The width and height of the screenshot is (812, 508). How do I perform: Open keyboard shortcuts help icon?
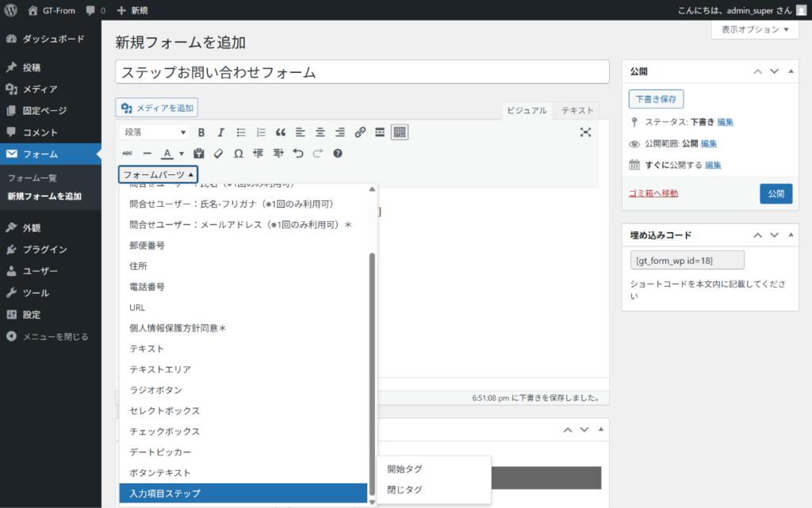tap(338, 154)
